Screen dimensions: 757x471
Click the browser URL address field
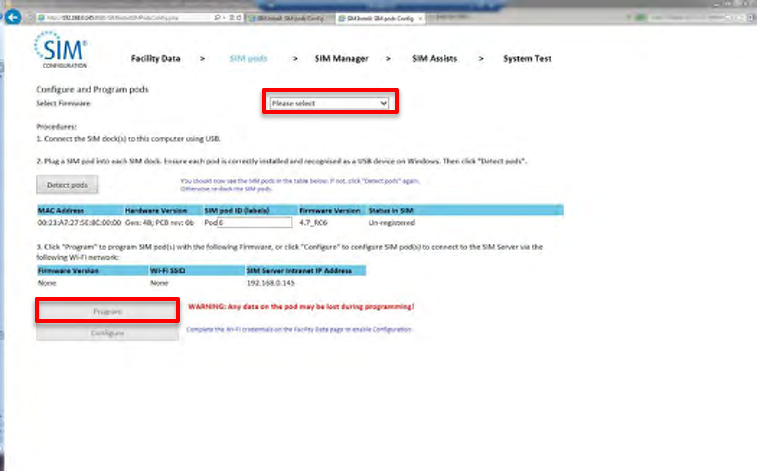tap(125, 17)
